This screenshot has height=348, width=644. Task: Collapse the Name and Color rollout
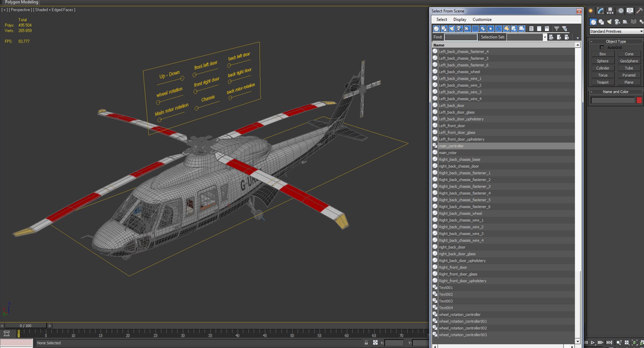(616, 92)
